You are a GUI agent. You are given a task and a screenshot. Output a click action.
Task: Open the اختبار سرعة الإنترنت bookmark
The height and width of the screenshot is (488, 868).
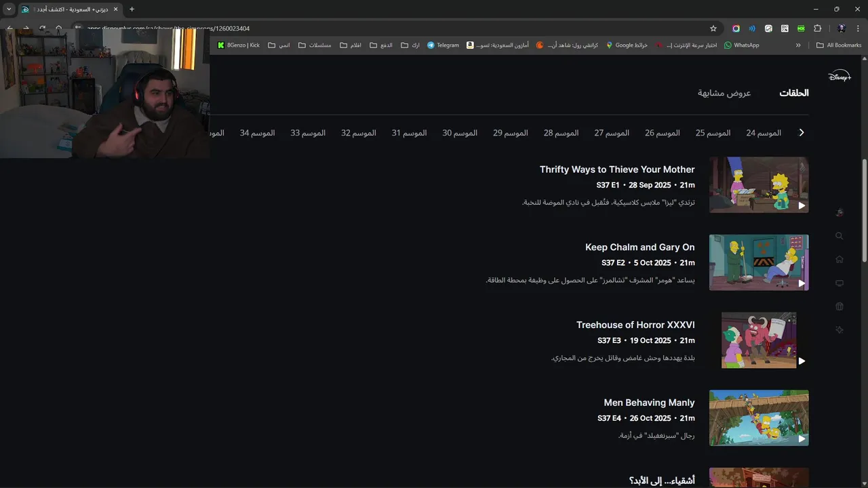coord(686,45)
